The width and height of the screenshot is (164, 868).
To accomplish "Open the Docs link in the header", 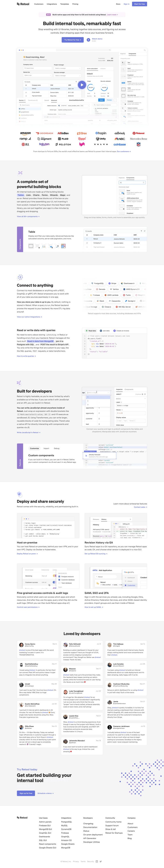I will click(118, 4).
